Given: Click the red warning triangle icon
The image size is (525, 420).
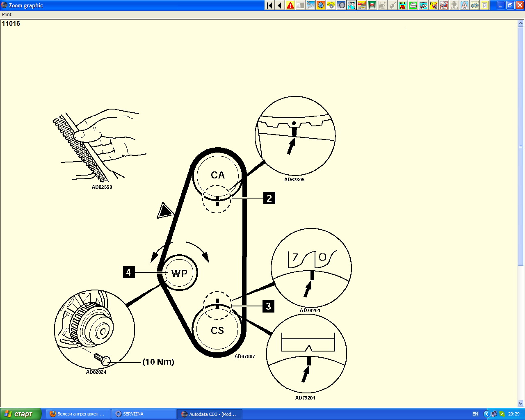Looking at the screenshot, I should pos(290,5).
